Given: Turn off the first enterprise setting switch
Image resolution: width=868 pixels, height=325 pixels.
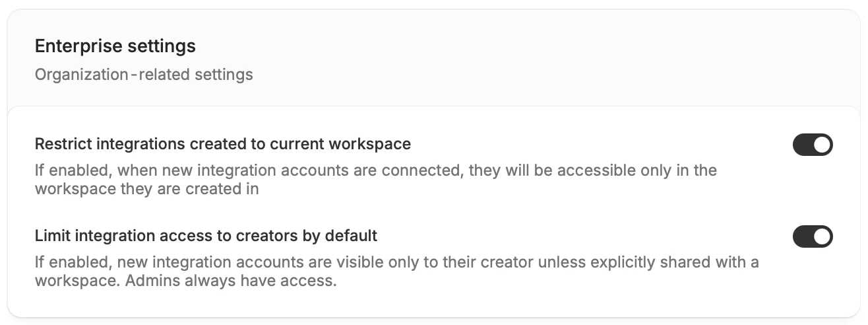Looking at the screenshot, I should tap(813, 145).
